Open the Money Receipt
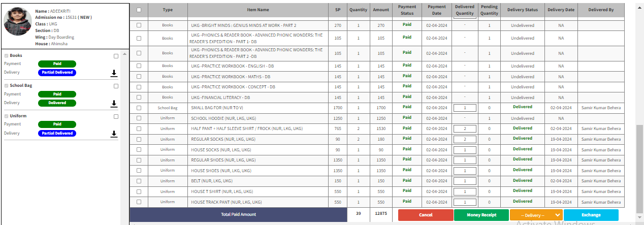The height and width of the screenshot is (225, 644). 481,215
